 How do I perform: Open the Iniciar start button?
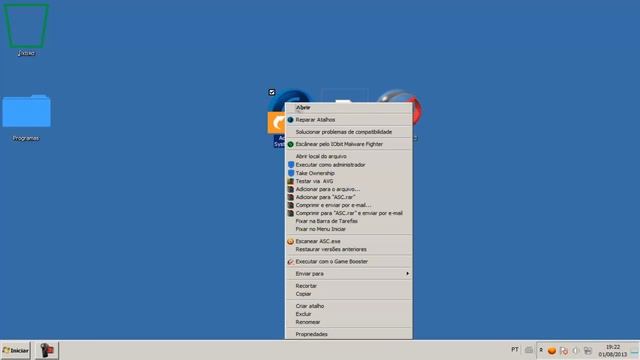click(16, 351)
